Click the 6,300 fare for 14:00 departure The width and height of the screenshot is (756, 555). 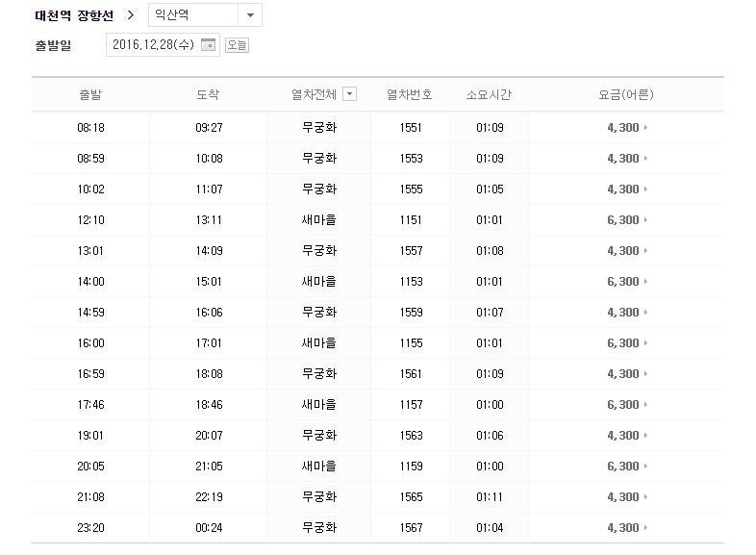pyautogui.click(x=623, y=282)
